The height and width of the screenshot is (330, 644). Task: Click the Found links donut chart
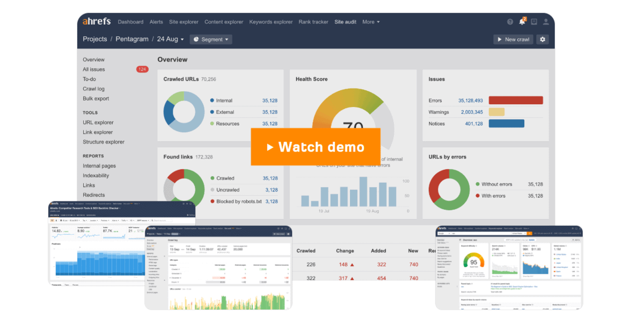tap(184, 189)
